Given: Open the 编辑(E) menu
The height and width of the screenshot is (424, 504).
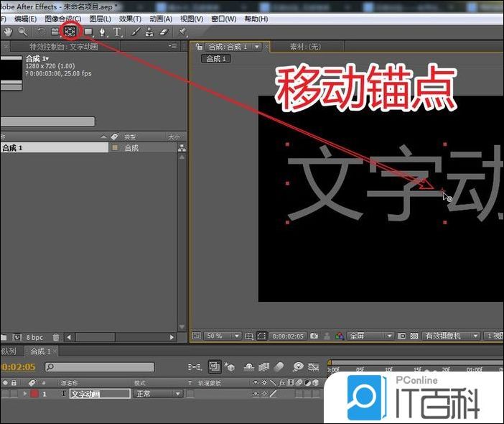Looking at the screenshot, I should [x=25, y=19].
